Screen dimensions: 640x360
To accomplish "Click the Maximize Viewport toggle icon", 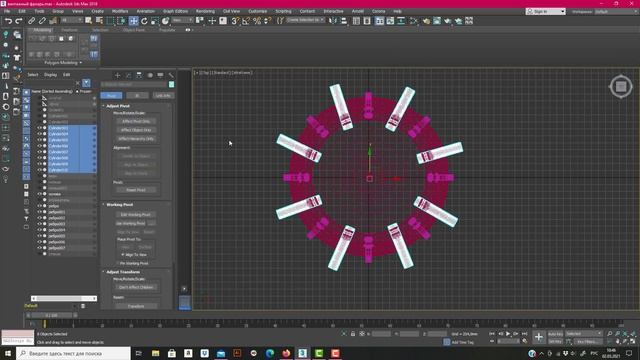I will coord(633,341).
